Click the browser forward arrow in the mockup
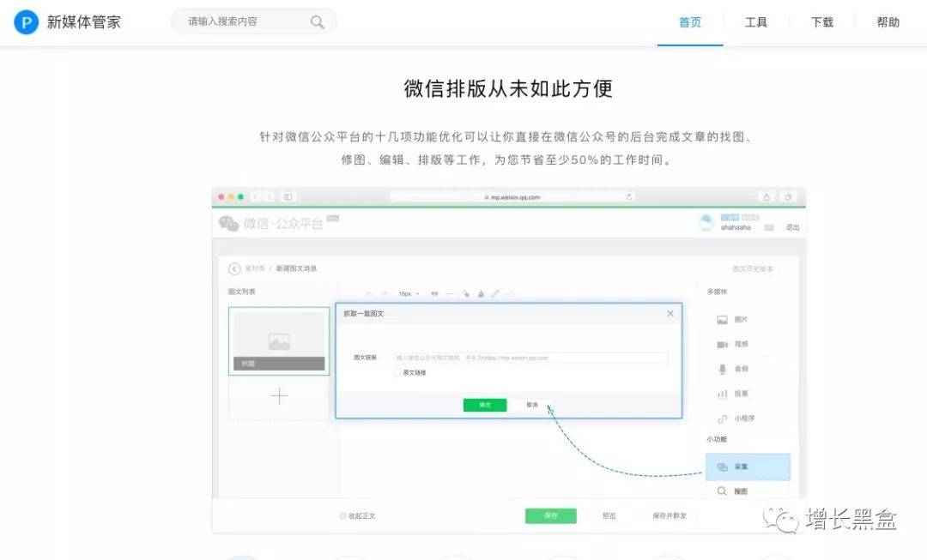Image resolution: width=927 pixels, height=560 pixels. click(269, 196)
